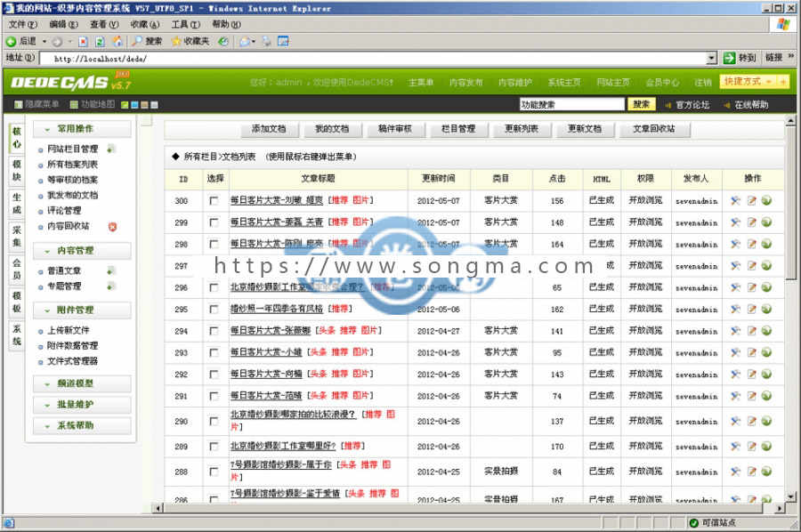Screen dimensions: 801x532
Task: Select the green skin color swatch
Action: coord(125,105)
